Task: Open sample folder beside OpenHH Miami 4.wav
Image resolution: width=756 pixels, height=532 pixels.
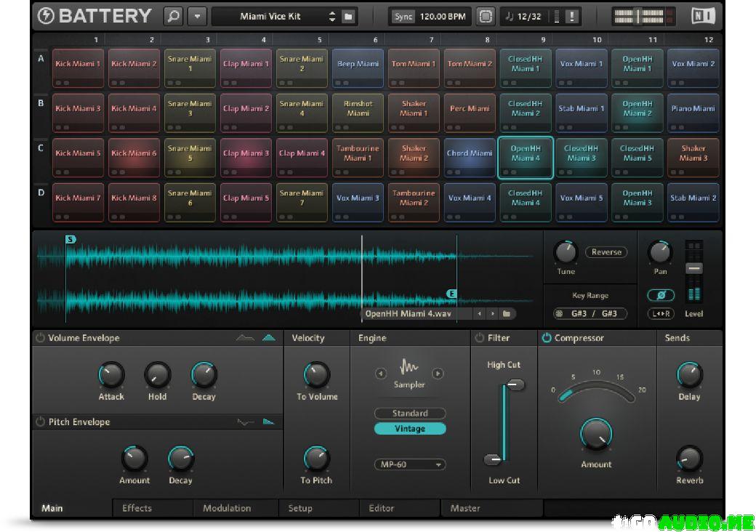Action: tap(506, 314)
